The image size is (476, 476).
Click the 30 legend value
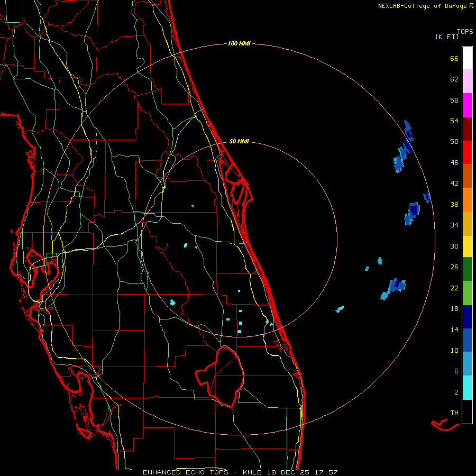pos(454,246)
